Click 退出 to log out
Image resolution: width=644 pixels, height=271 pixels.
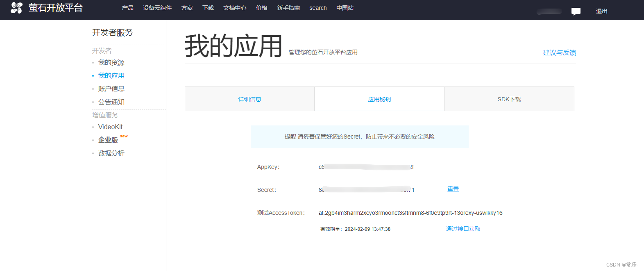pyautogui.click(x=601, y=11)
